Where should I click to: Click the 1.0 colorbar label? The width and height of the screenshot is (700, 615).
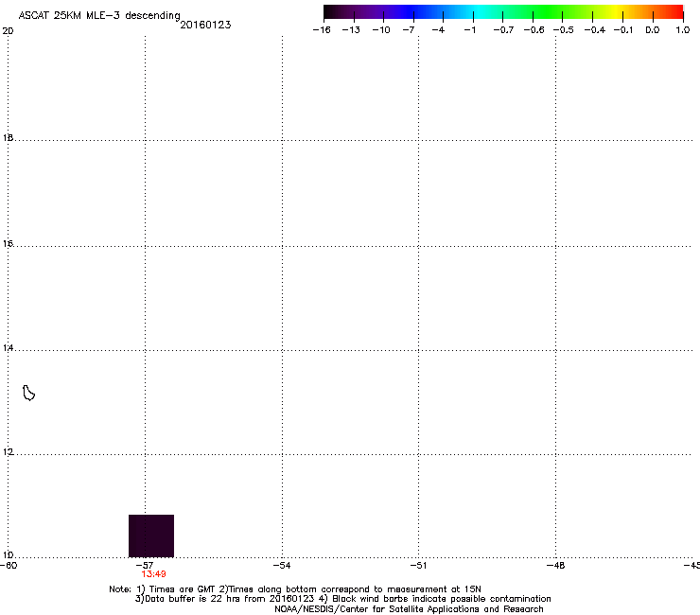(x=683, y=30)
